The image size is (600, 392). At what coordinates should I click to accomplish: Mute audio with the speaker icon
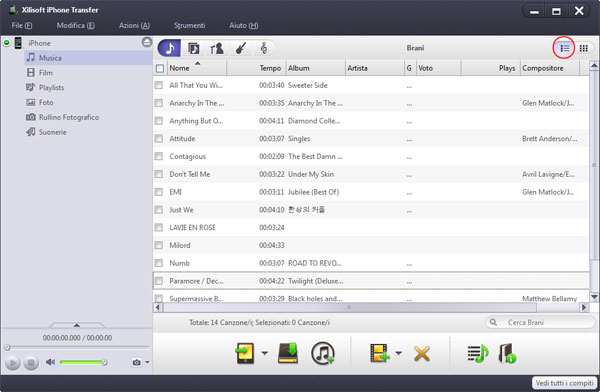coord(50,362)
